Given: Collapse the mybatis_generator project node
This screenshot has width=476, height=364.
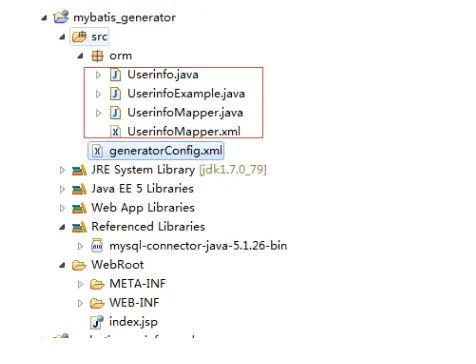Looking at the screenshot, I should (44, 18).
